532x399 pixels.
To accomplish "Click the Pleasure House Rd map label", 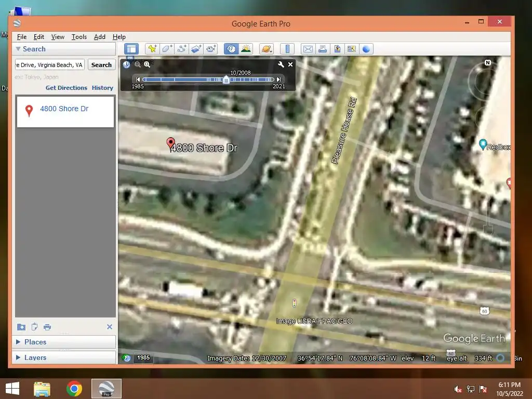I will (344, 130).
